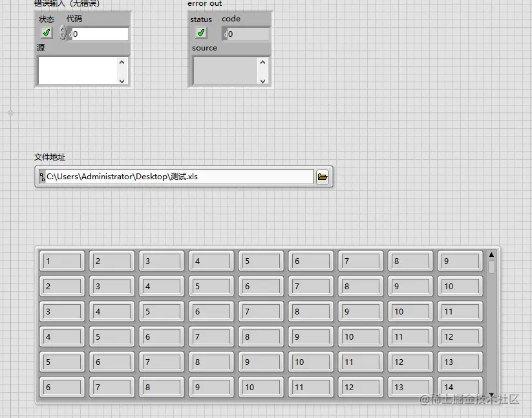Select cell 13 in the row starting with 5

[460, 362]
